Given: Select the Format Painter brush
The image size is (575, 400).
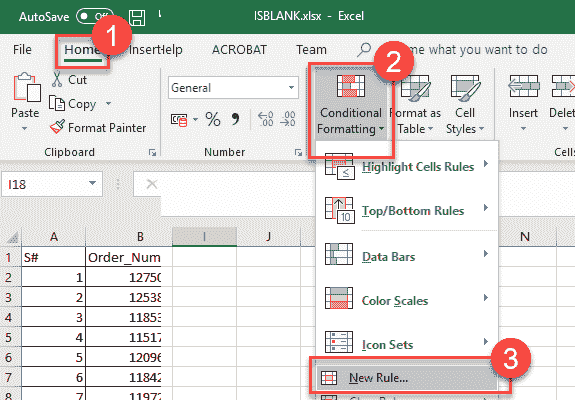Looking at the screenshot, I should (x=58, y=127).
